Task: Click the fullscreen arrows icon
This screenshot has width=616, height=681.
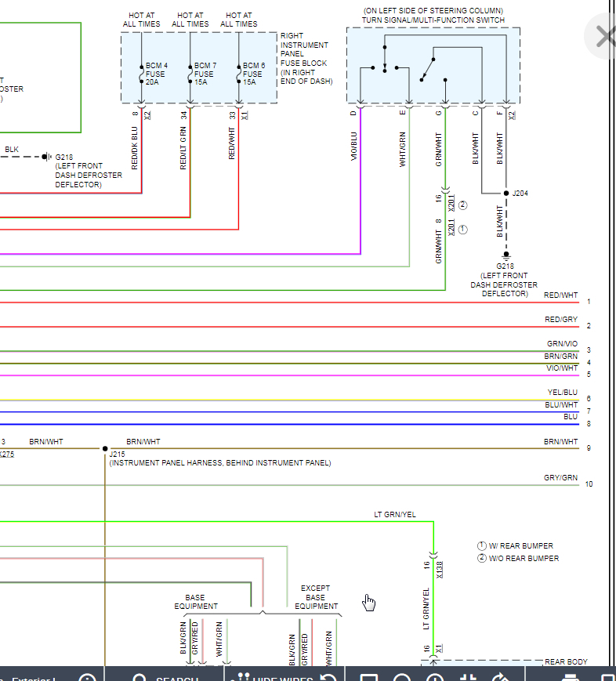Action: [x=469, y=676]
